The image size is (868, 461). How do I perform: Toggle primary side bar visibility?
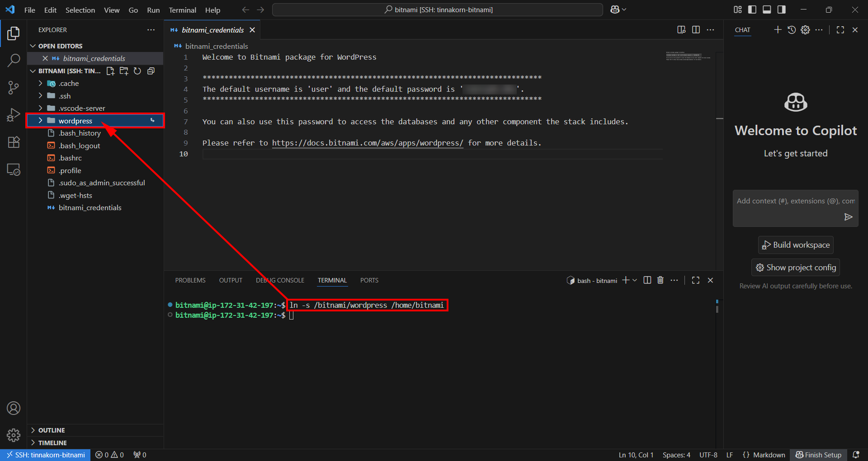(752, 9)
